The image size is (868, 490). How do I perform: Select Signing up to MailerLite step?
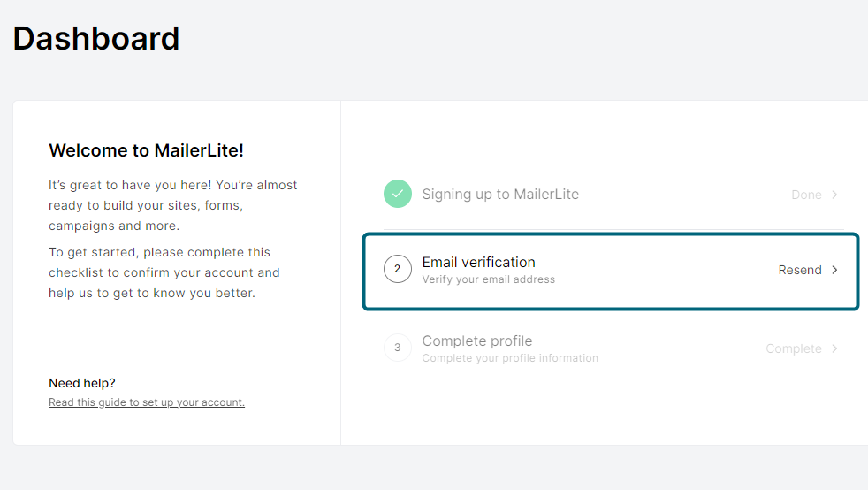coord(500,195)
